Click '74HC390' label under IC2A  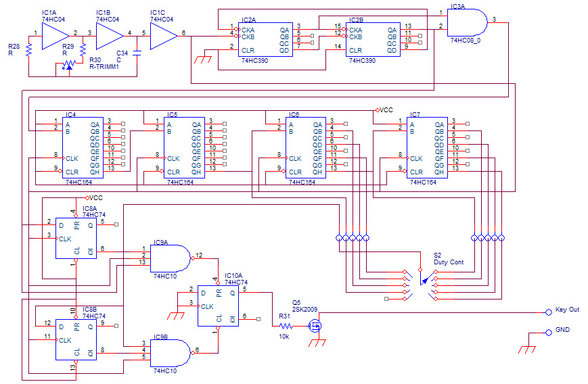(x=254, y=61)
